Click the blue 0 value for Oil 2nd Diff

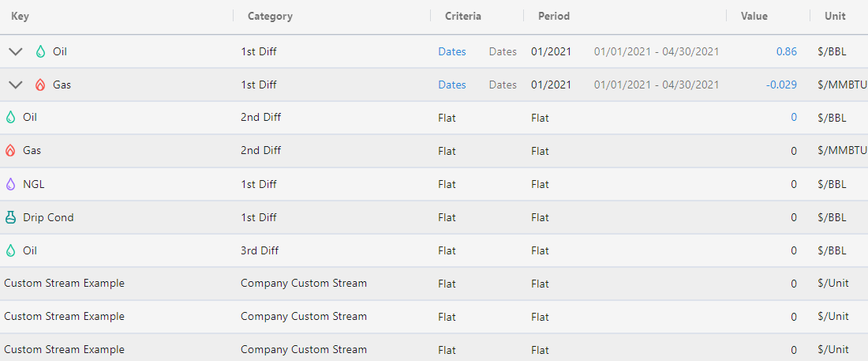[794, 118]
